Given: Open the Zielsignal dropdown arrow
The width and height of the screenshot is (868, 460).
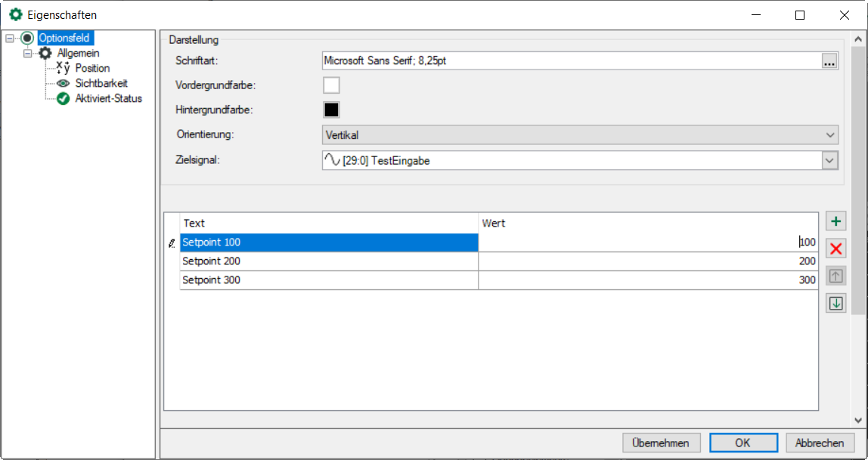Looking at the screenshot, I should point(829,160).
